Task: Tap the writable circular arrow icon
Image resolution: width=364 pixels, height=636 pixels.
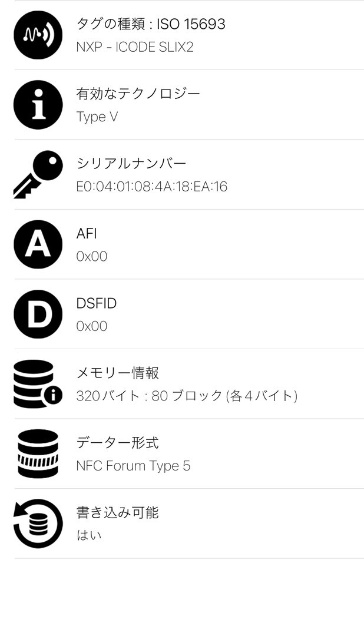Action: (x=38, y=524)
